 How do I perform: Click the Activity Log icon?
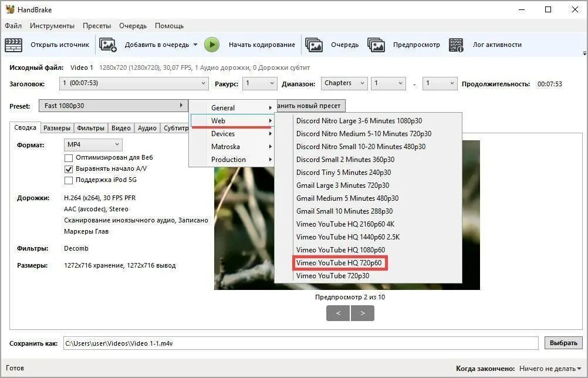[456, 45]
